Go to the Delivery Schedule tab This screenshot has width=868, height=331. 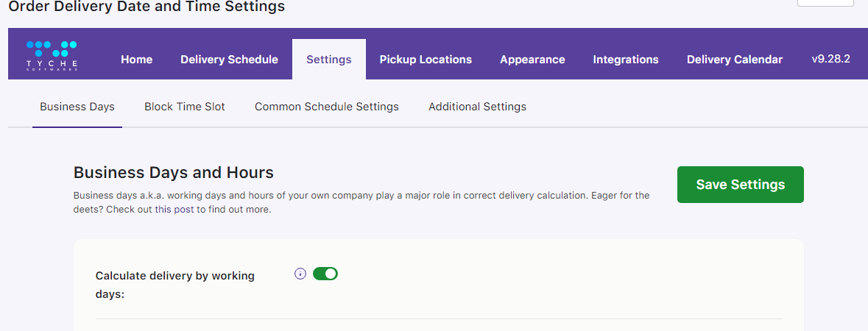tap(229, 60)
